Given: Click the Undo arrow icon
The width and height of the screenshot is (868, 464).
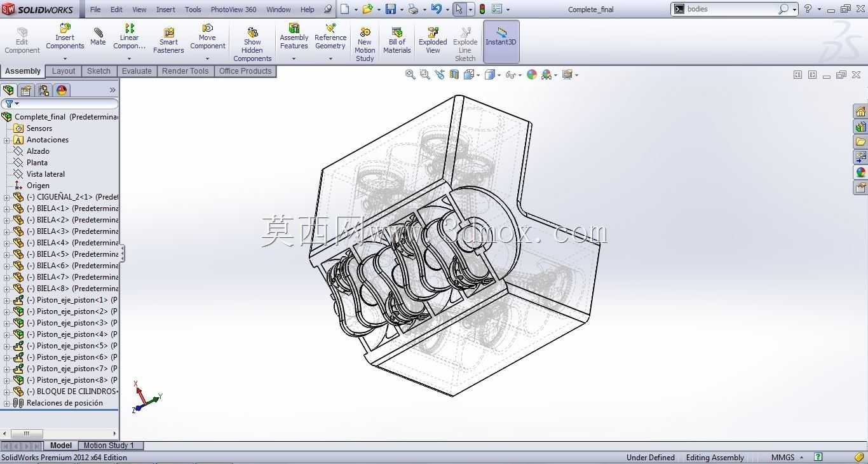Looking at the screenshot, I should click(x=436, y=9).
